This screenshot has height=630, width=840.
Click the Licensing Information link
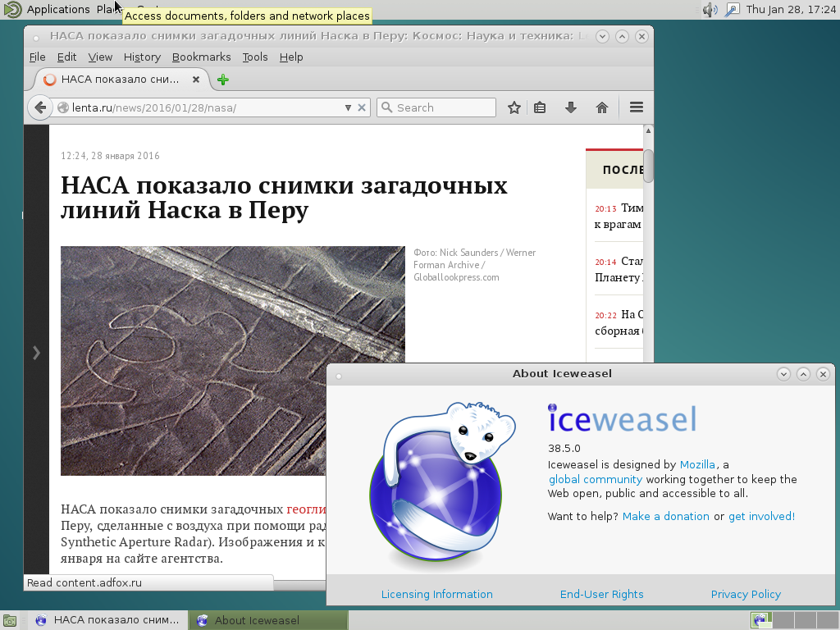(x=436, y=594)
